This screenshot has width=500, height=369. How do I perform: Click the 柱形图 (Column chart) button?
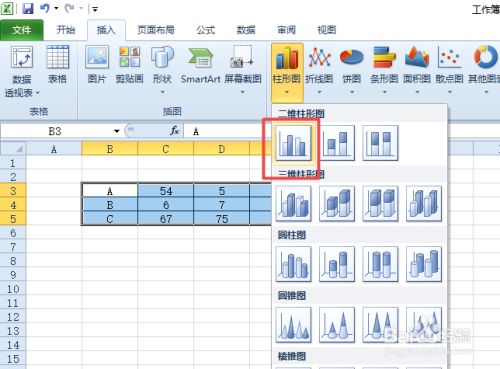[287, 72]
